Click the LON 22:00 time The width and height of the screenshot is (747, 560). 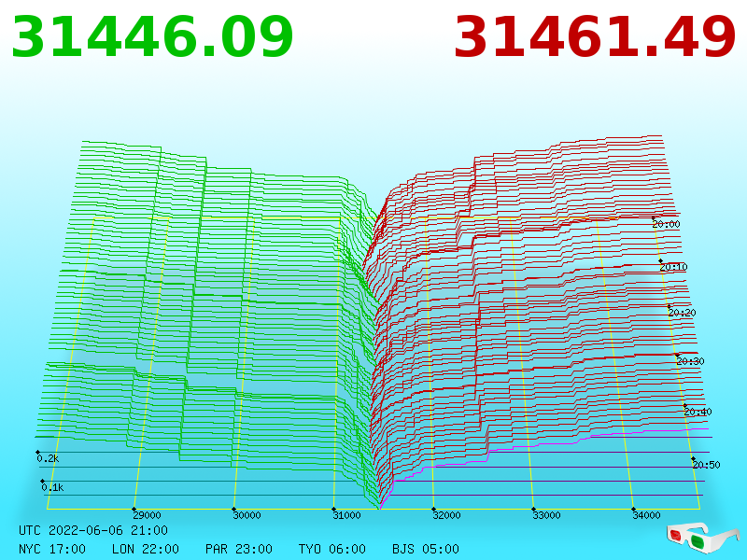[x=146, y=549]
